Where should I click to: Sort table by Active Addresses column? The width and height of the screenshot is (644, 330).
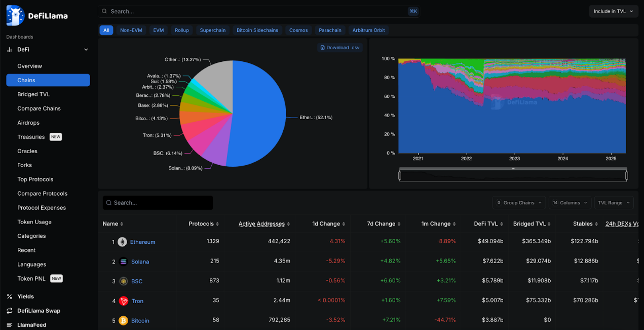click(x=264, y=224)
